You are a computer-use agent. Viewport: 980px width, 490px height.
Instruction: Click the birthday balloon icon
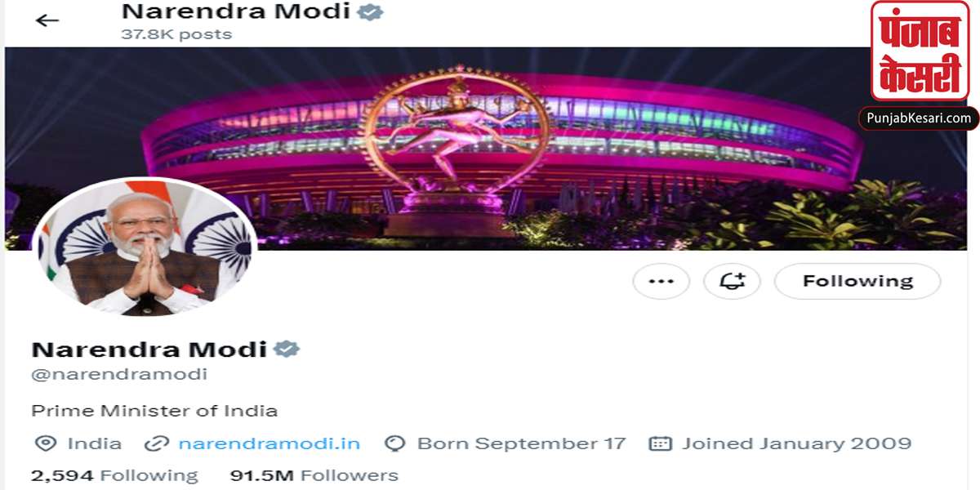[x=395, y=443]
